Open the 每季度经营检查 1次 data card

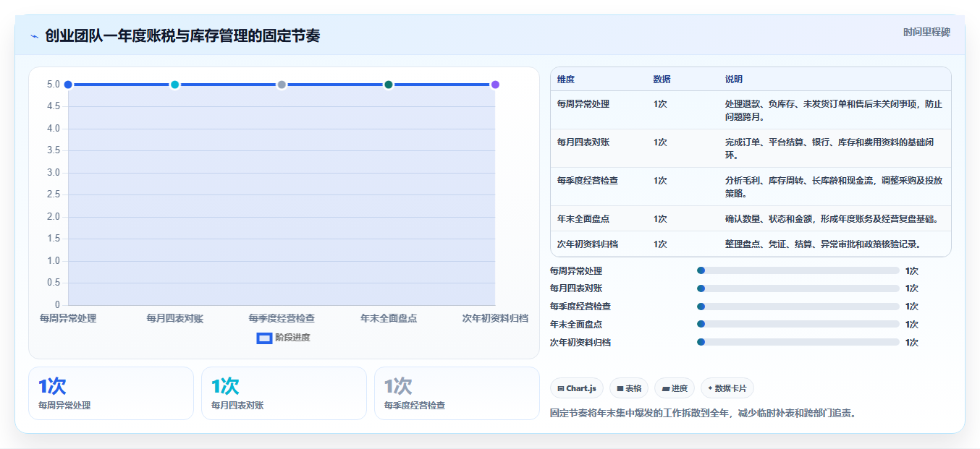tap(457, 393)
